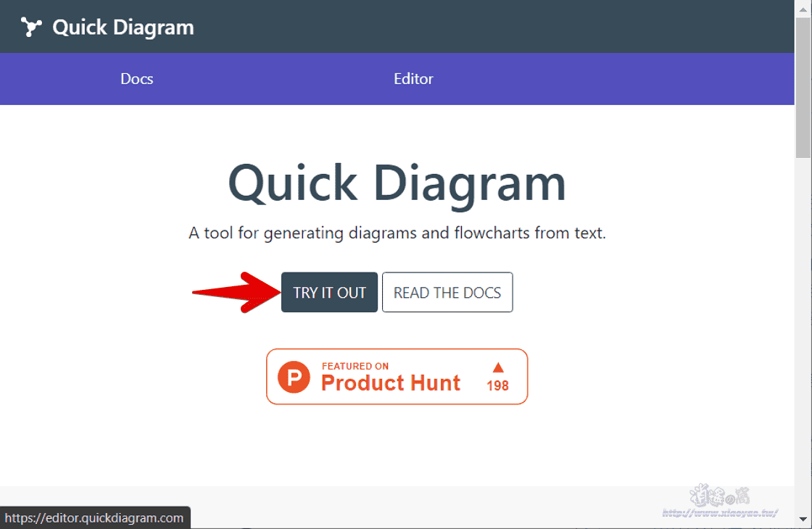The height and width of the screenshot is (529, 812).
Task: Click the Product Hunt upvote triangle
Action: [x=498, y=367]
